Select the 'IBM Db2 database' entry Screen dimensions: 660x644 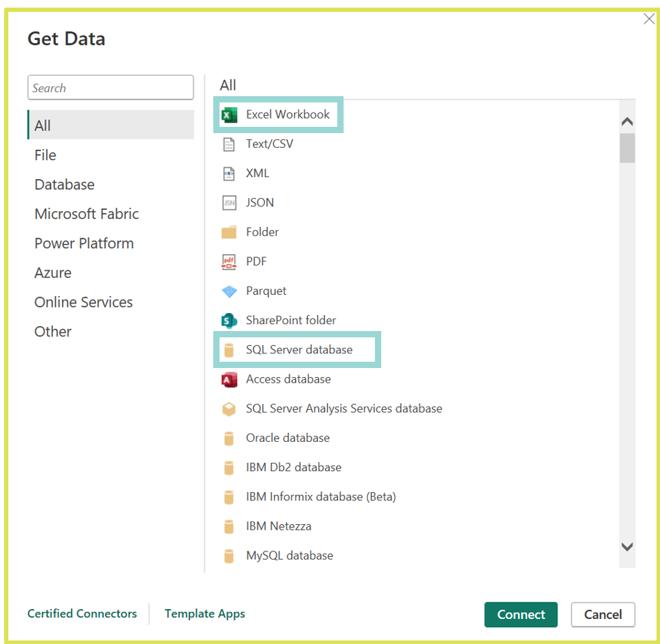click(x=294, y=468)
